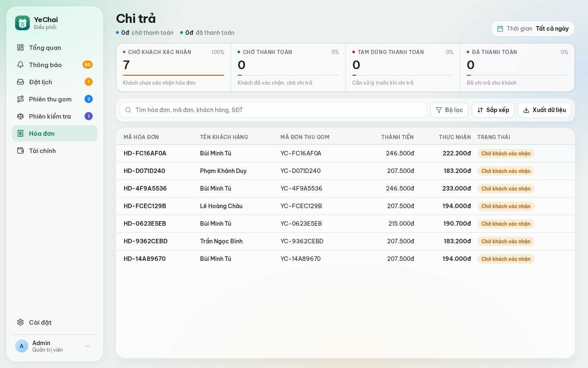Click status badge in HD-FCEC129B row
The image size is (588, 368).
pyautogui.click(x=506, y=206)
